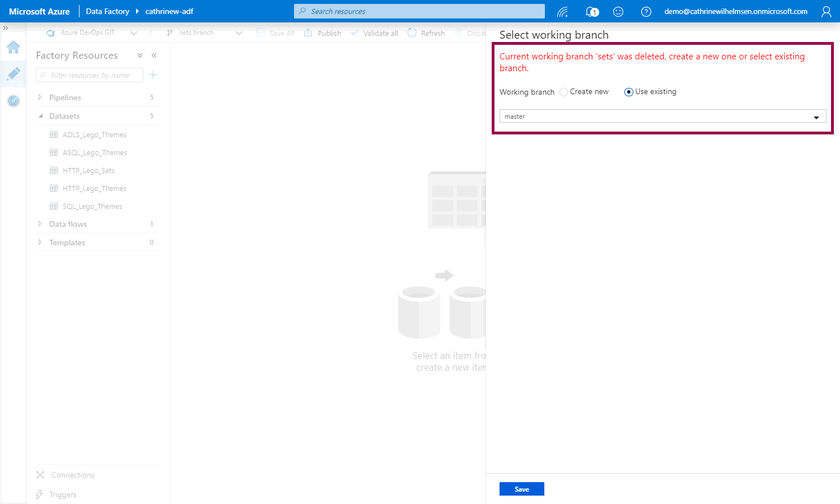Collapse the Datasets tree node
This screenshot has width=840, height=504.
pos(40,116)
